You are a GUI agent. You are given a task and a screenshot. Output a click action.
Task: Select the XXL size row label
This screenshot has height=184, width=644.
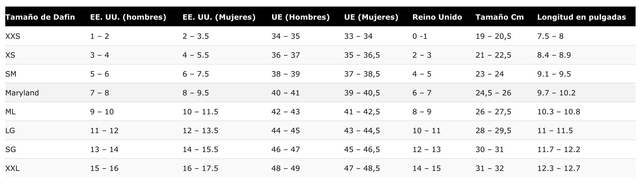tap(12, 168)
